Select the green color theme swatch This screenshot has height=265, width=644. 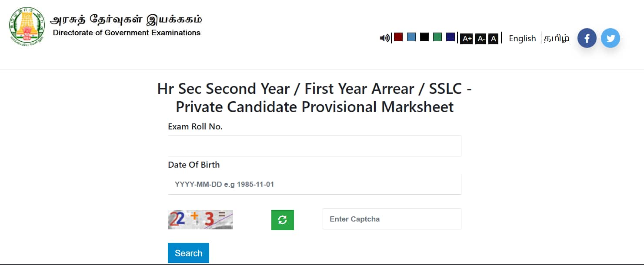pos(437,37)
